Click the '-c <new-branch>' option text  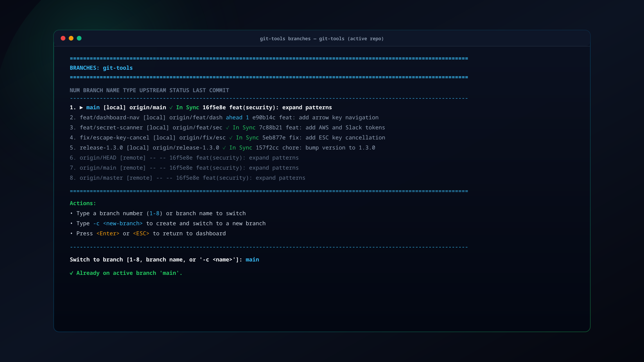click(x=118, y=224)
